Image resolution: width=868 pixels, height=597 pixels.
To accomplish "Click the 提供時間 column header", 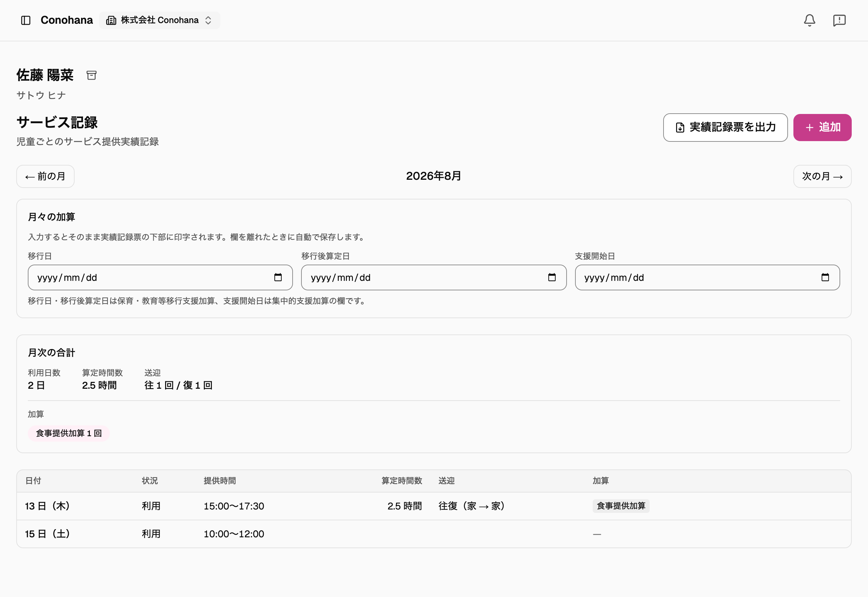I will click(x=219, y=481).
